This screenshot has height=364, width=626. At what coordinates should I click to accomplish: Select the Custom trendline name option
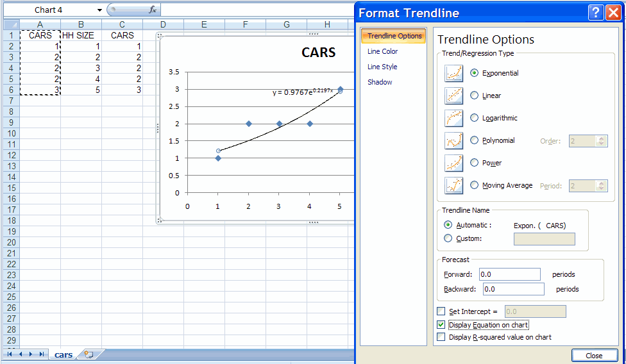point(448,238)
